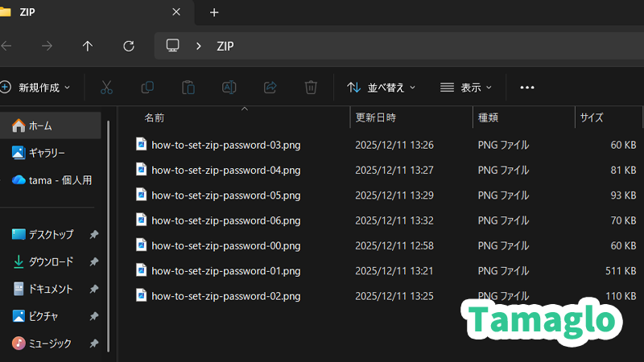Screen dimensions: 644x362
Task: Go up one folder level
Action: pos(88,46)
